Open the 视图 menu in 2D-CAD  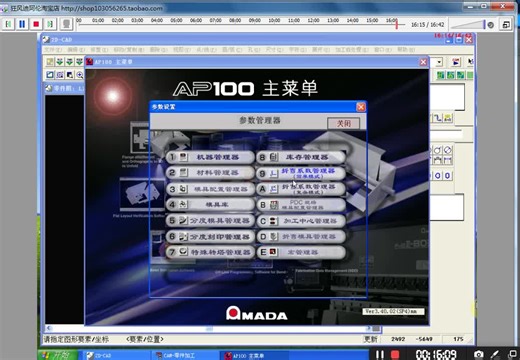(182, 50)
